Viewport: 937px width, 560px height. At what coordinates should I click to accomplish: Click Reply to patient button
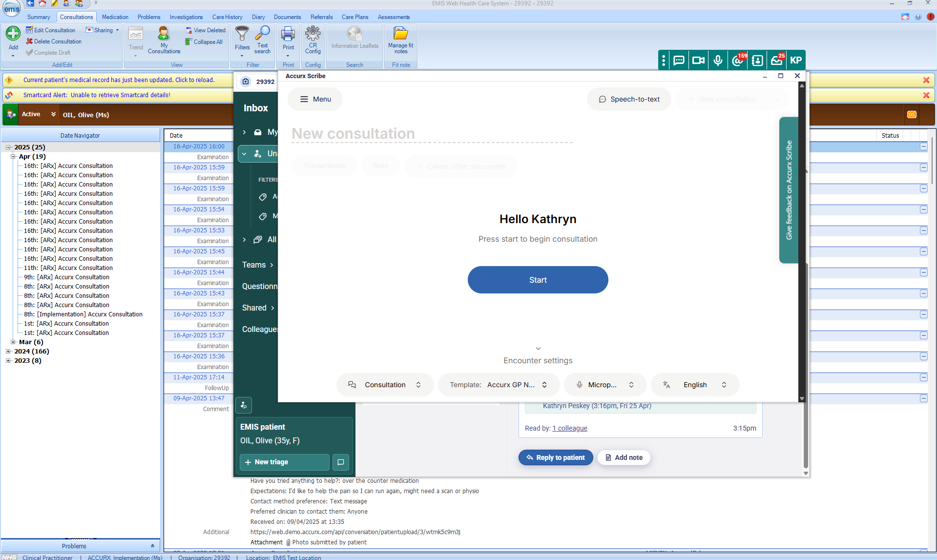[x=555, y=457]
